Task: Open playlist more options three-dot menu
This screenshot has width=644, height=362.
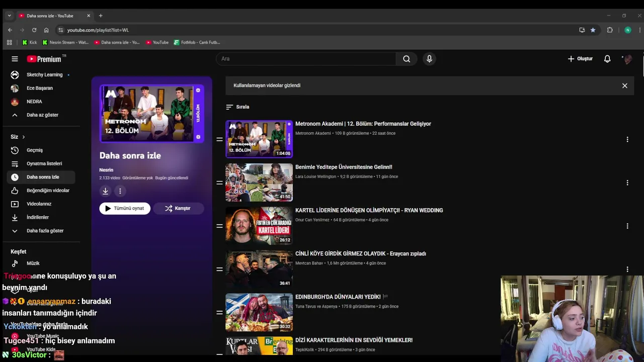Action: pos(120,191)
